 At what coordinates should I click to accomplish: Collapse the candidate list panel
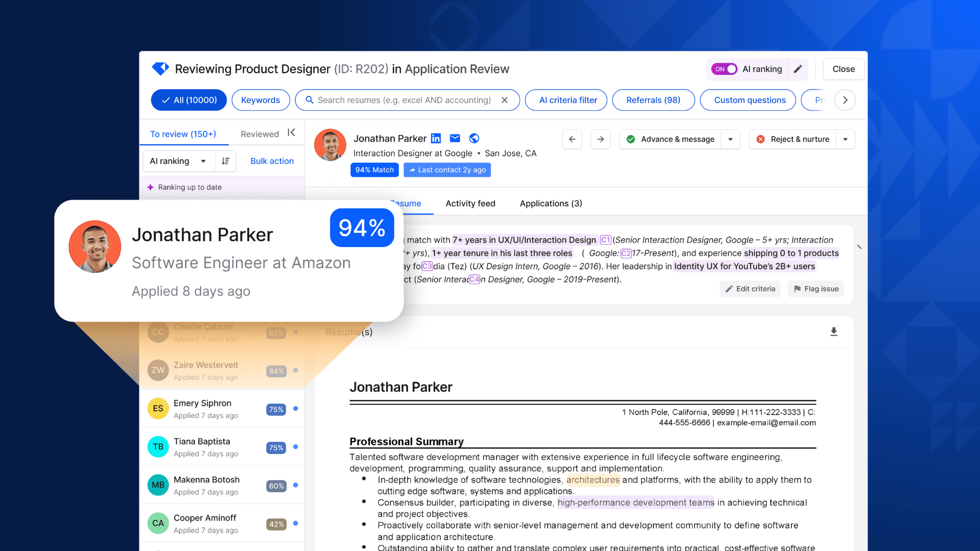tap(291, 133)
